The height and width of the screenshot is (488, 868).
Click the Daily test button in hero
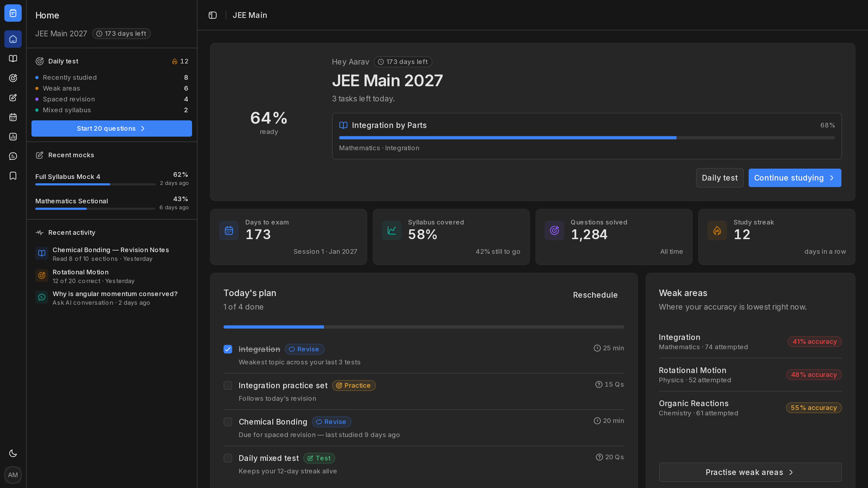(719, 178)
